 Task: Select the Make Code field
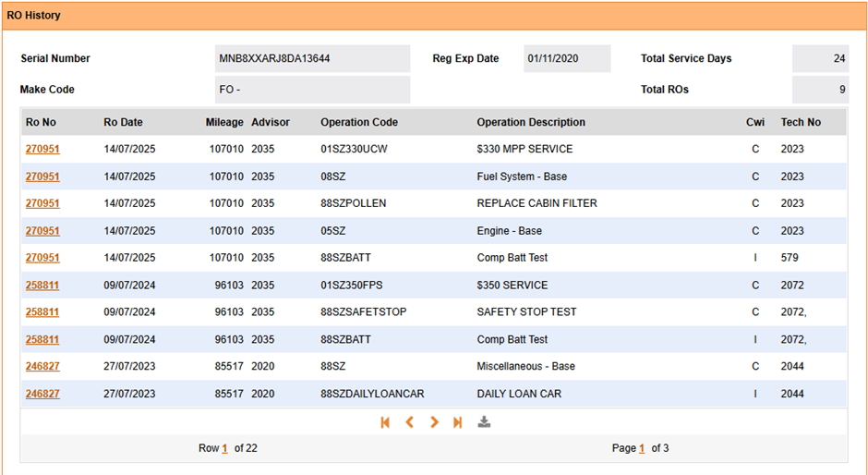tap(312, 91)
